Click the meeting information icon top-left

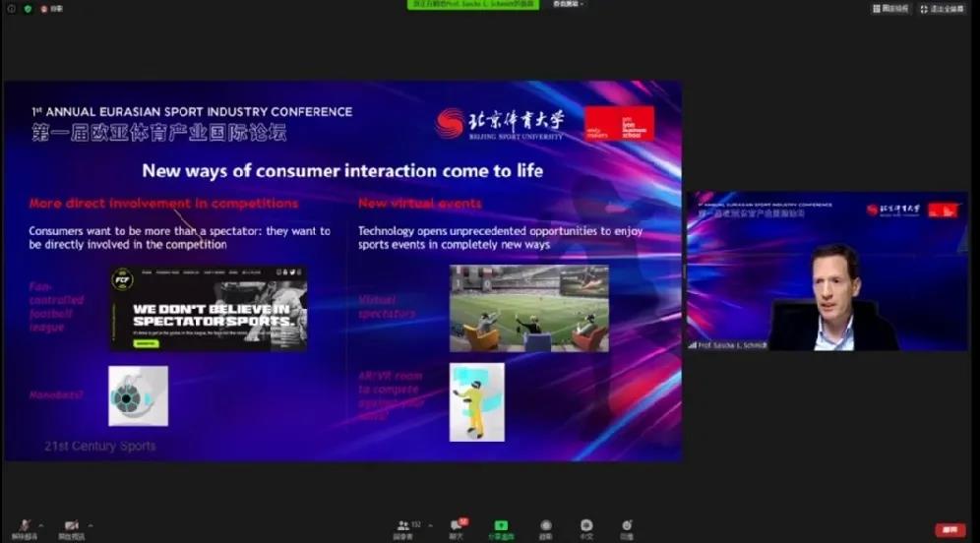(9, 9)
